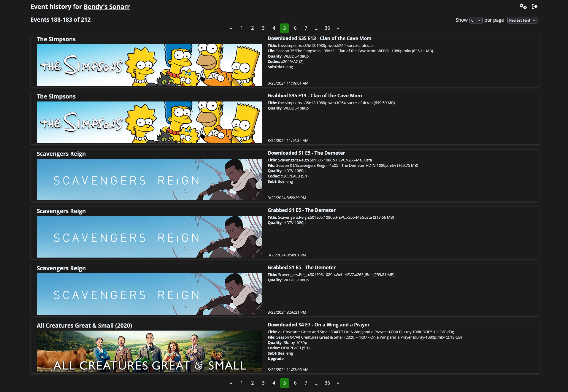Click timestamp 3/25/2024 11:19:01 AM

(x=288, y=83)
